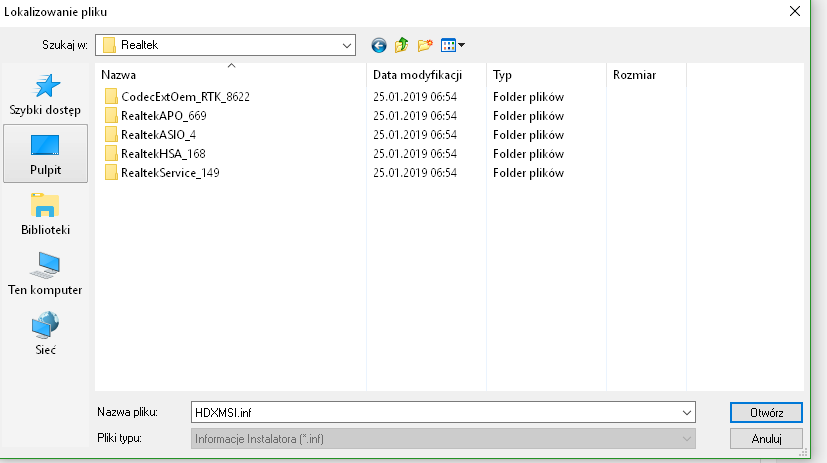Open Sieć network location
Screen dimensions: 827x463
click(x=45, y=334)
